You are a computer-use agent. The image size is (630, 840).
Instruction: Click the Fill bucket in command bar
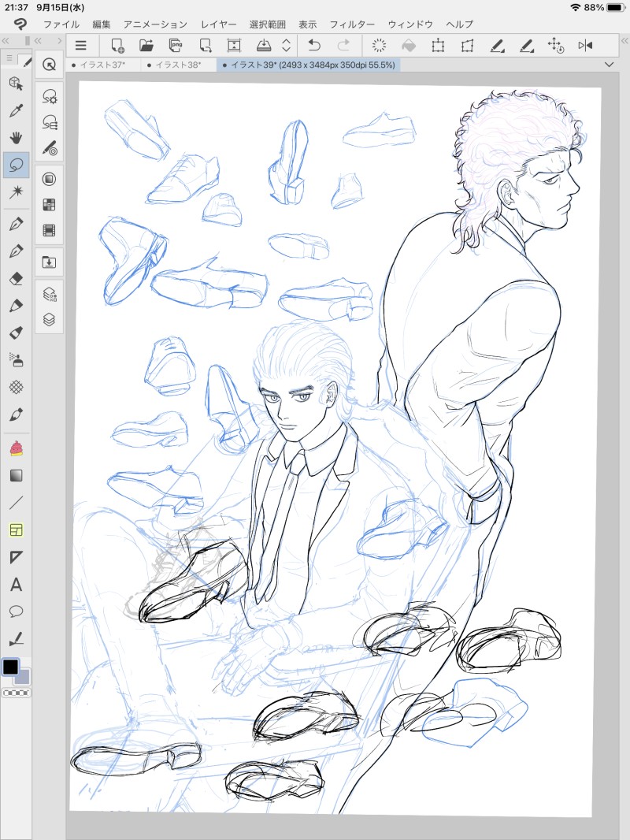point(409,46)
